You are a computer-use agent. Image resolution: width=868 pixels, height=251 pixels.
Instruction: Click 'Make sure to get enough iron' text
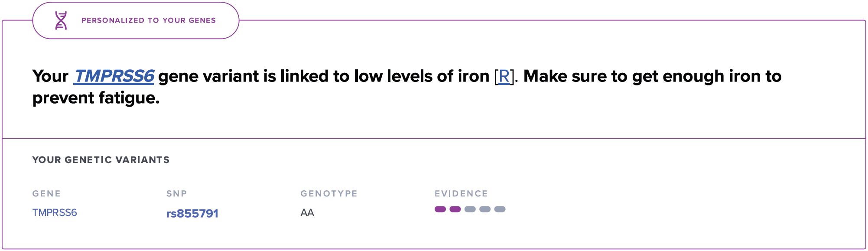646,76
